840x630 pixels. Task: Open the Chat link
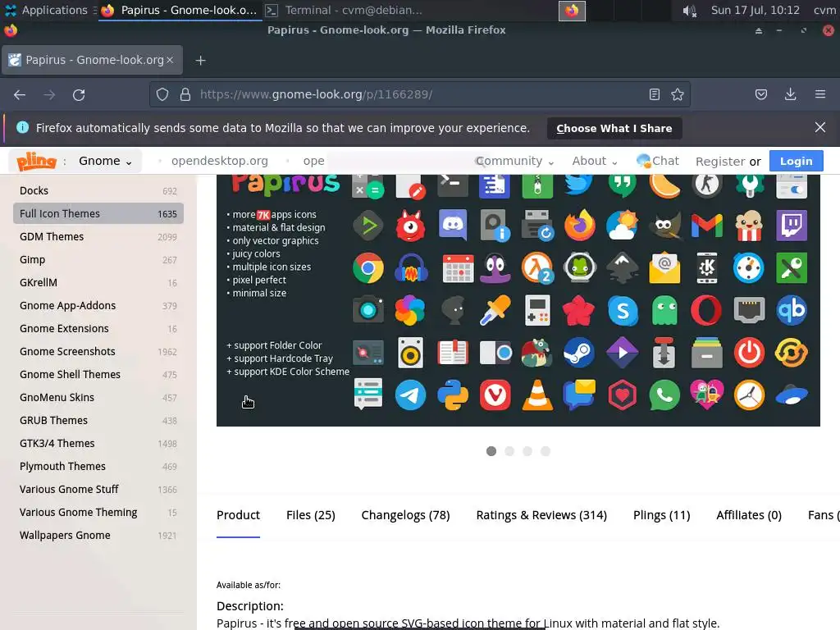[657, 161]
